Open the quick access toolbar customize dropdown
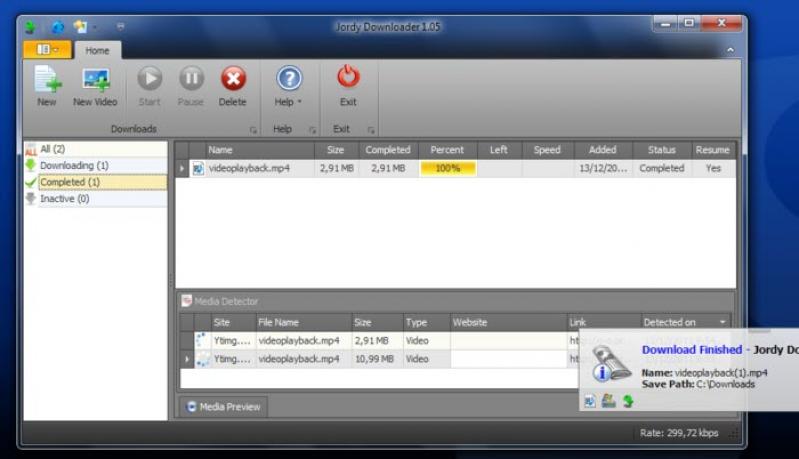The width and height of the screenshot is (799, 459). click(120, 26)
